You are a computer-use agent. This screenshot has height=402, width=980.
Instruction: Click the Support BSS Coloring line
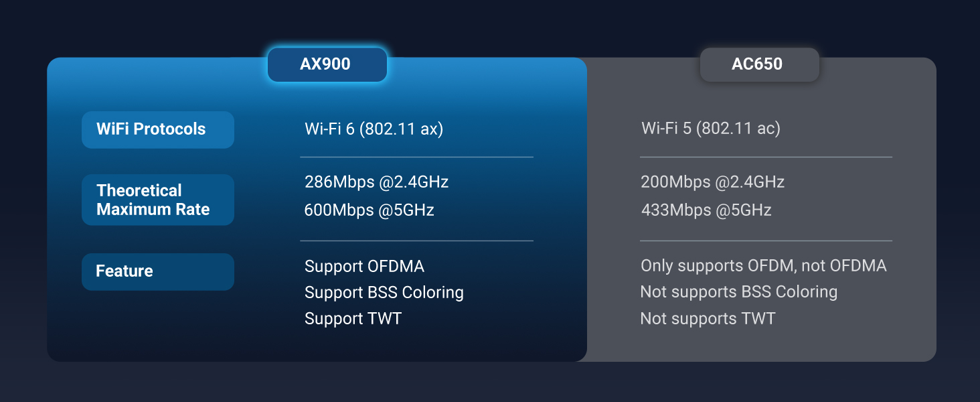pyautogui.click(x=384, y=292)
